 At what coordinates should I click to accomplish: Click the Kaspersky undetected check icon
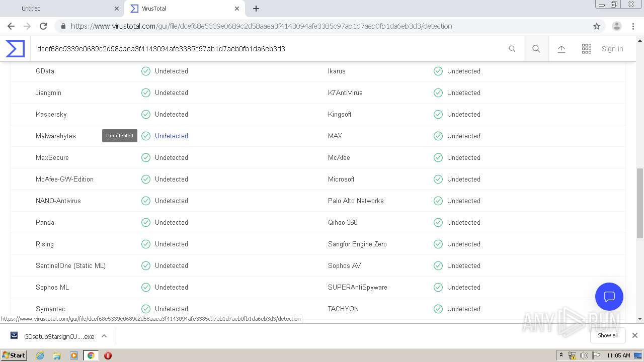146,114
